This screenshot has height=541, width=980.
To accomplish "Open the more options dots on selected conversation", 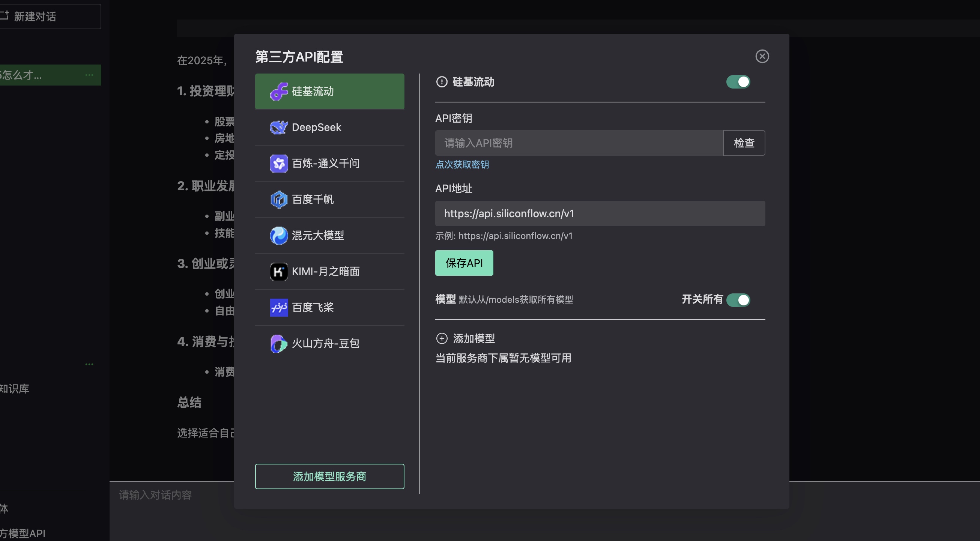I will tap(89, 75).
